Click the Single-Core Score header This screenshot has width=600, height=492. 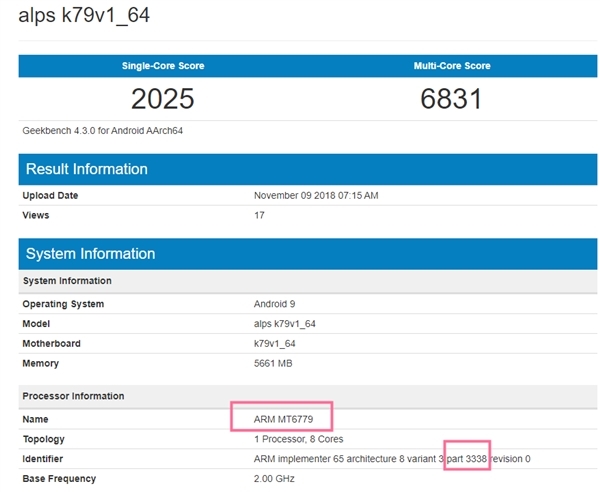tap(163, 66)
